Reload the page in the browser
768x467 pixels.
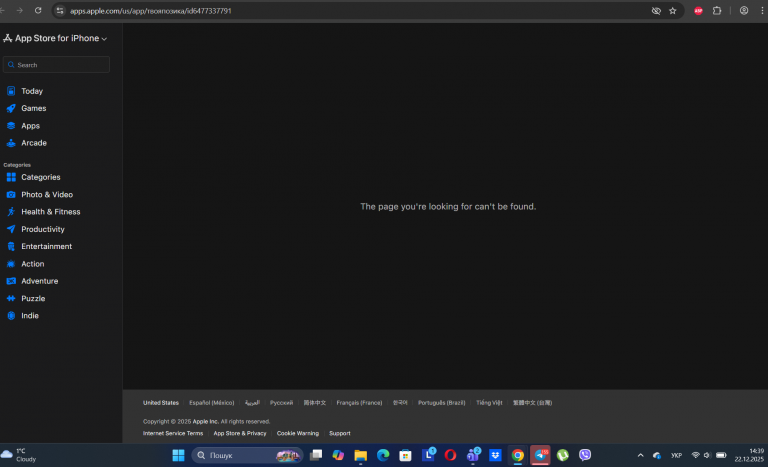coord(38,10)
